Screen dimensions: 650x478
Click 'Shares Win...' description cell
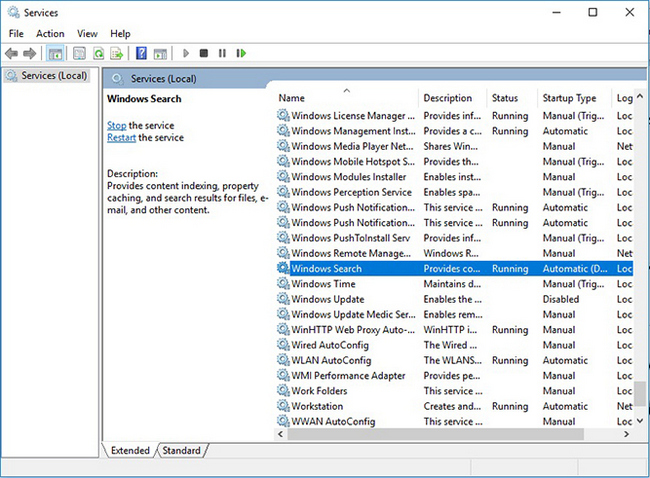pos(451,146)
